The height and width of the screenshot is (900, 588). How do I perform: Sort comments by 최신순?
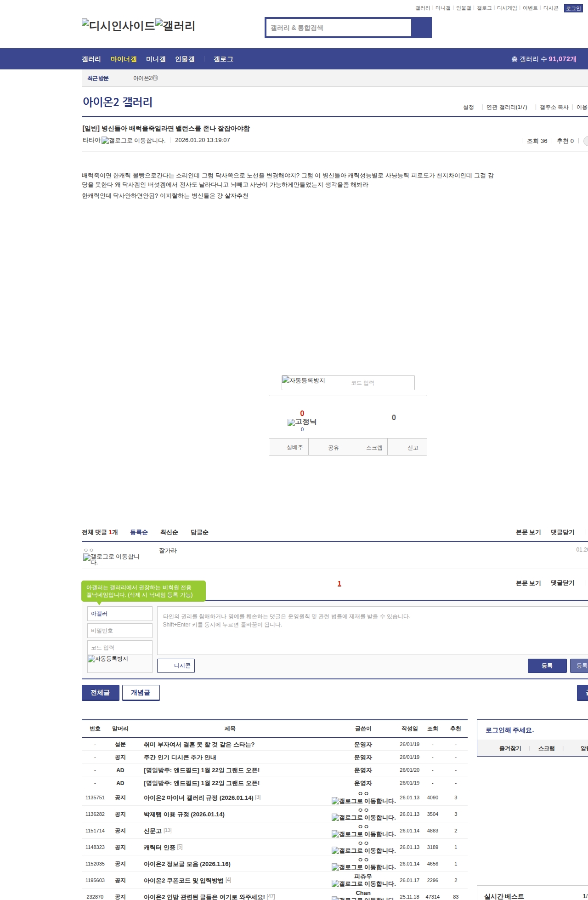169,532
